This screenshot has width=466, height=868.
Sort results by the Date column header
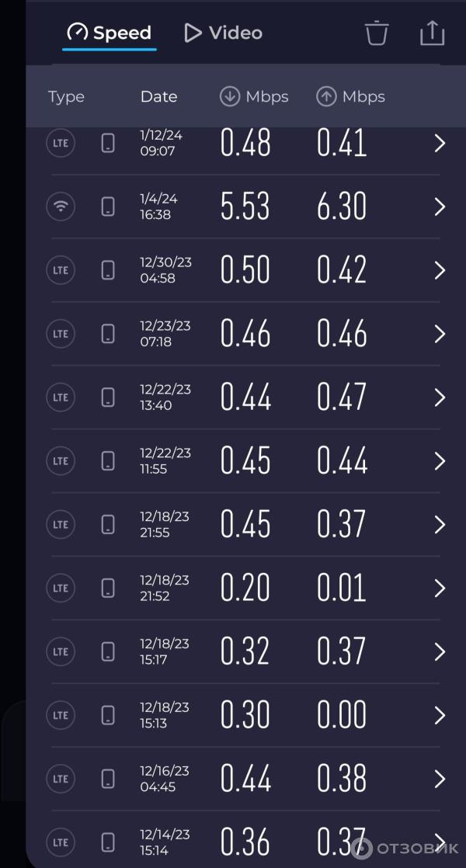(159, 96)
